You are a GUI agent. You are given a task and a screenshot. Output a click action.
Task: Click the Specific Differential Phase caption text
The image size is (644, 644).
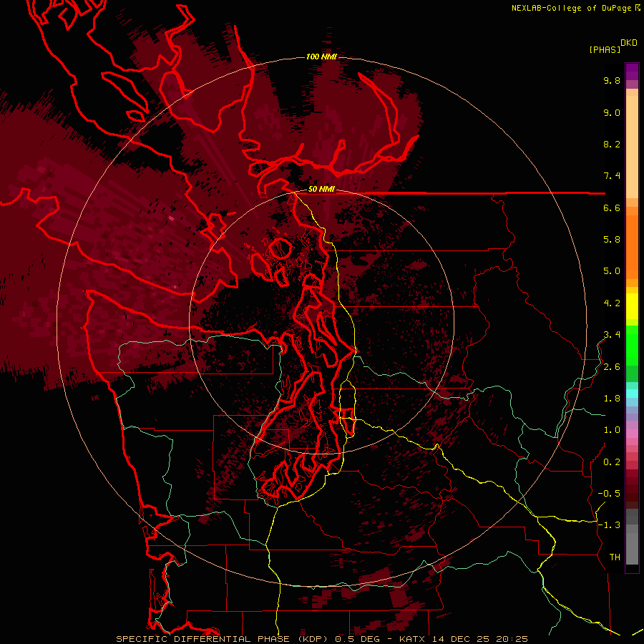[222, 639]
